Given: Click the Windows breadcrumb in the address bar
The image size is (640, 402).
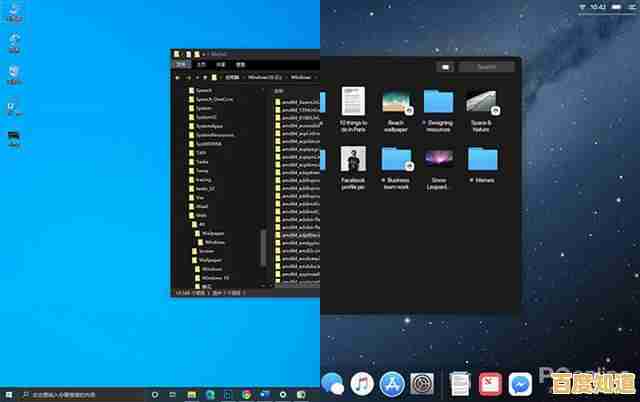Looking at the screenshot, I should [301, 78].
